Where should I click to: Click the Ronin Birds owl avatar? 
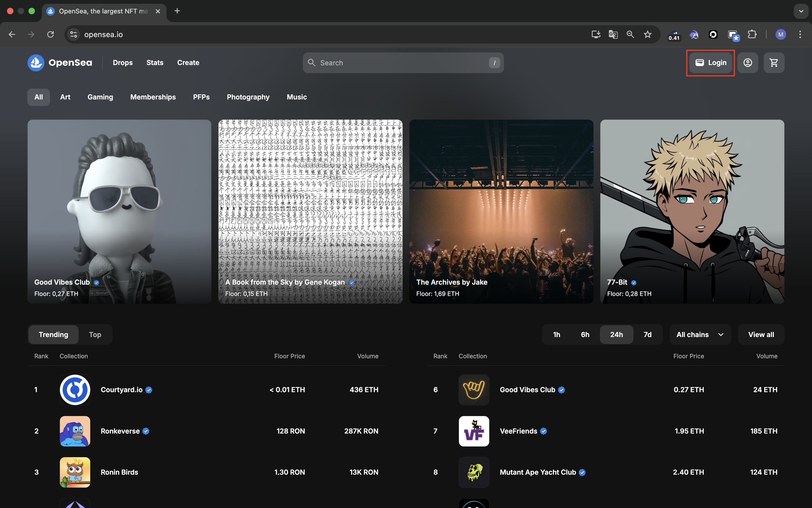(75, 473)
